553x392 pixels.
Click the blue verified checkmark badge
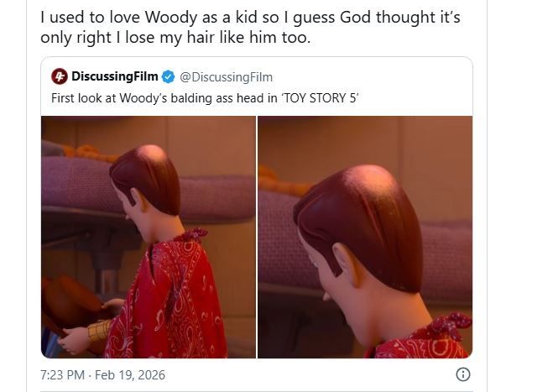coord(168,76)
